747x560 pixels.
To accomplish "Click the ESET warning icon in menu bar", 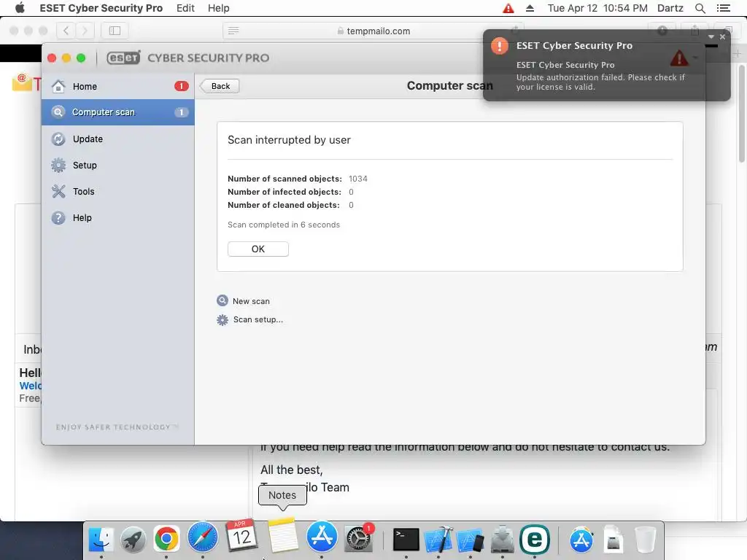I will pyautogui.click(x=508, y=8).
